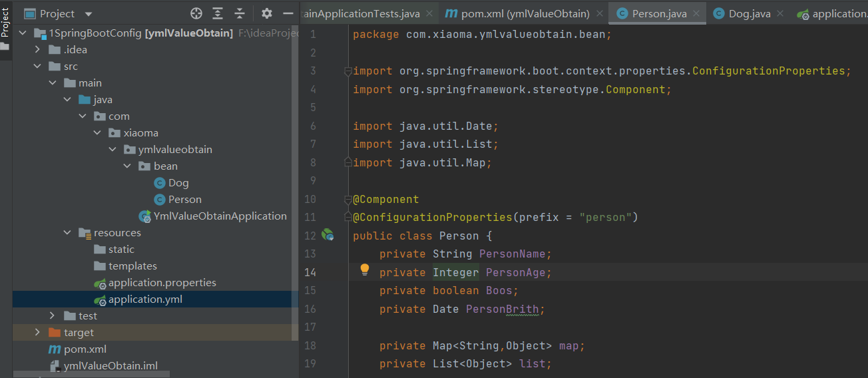Screen dimensions: 868x378
Task: Click the Integer type on line 14
Action: pos(455,272)
